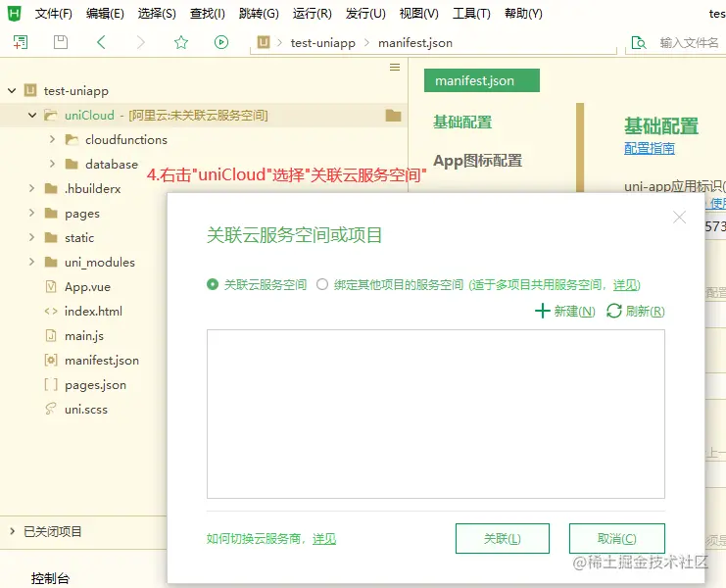Screen dimensions: 726x588
Task: Open the 文件(F) menu
Action: (54, 14)
